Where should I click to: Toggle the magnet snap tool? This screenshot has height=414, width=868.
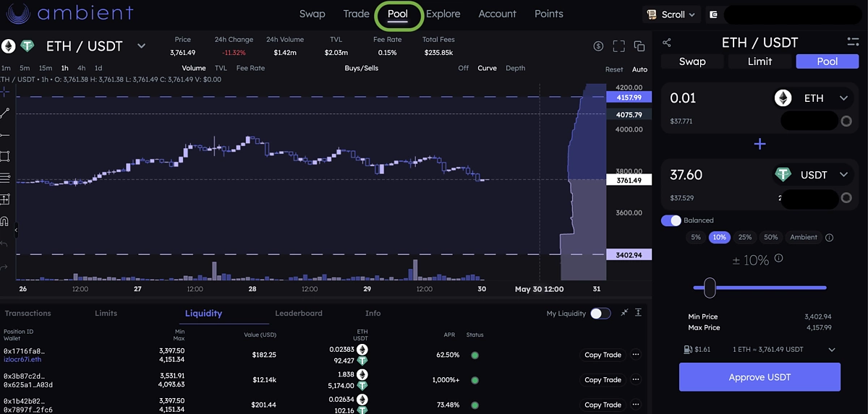[x=5, y=221]
